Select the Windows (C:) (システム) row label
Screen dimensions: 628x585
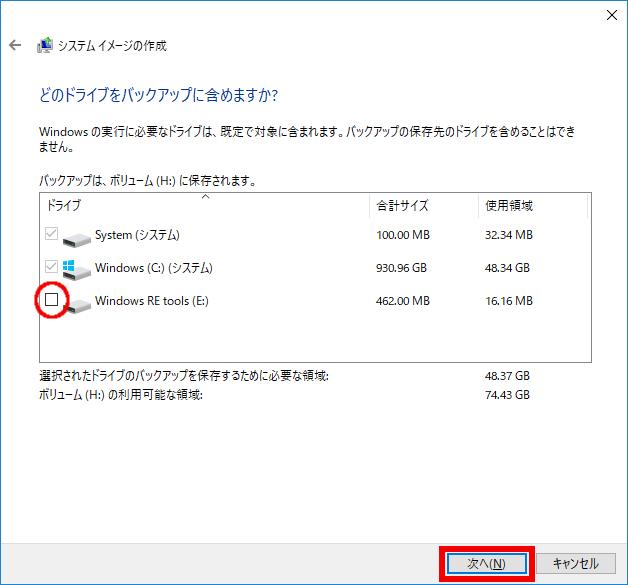(154, 267)
